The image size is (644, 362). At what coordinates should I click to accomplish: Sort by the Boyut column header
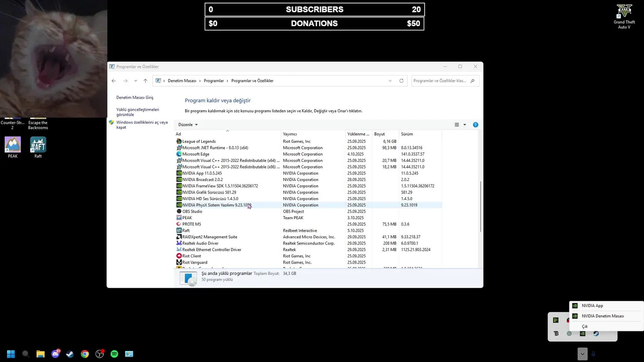tap(385, 134)
